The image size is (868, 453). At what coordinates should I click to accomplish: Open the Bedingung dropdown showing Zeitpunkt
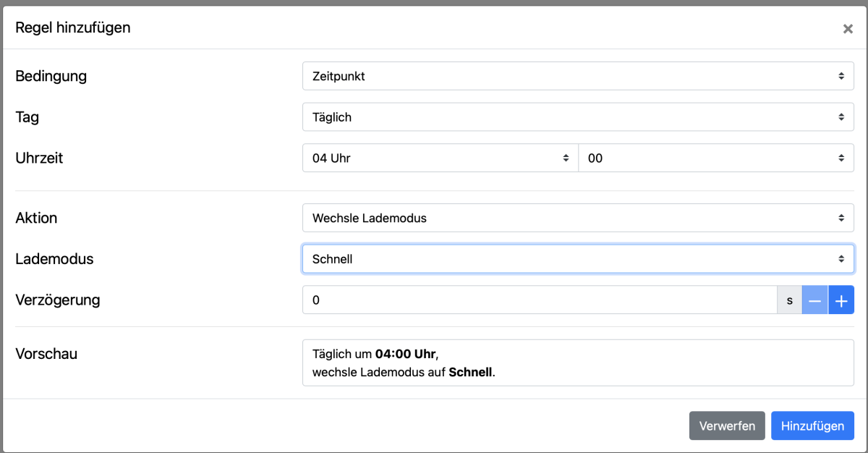[x=577, y=76]
